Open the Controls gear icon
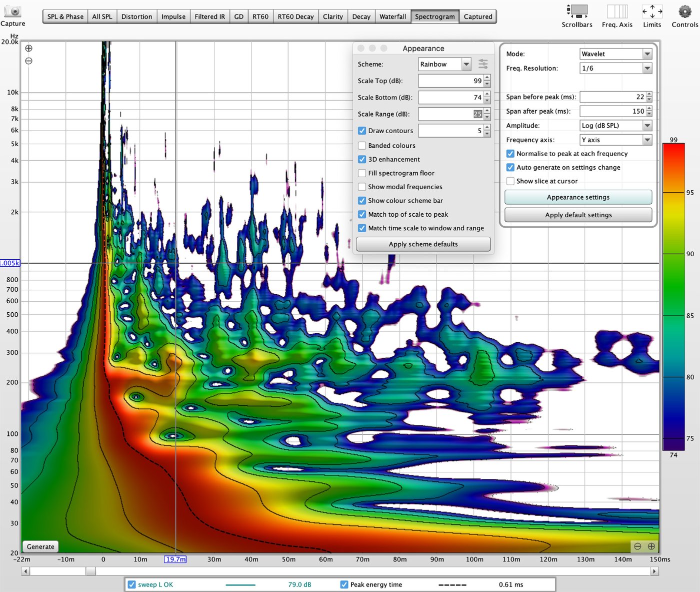The image size is (700, 592). pos(684,12)
